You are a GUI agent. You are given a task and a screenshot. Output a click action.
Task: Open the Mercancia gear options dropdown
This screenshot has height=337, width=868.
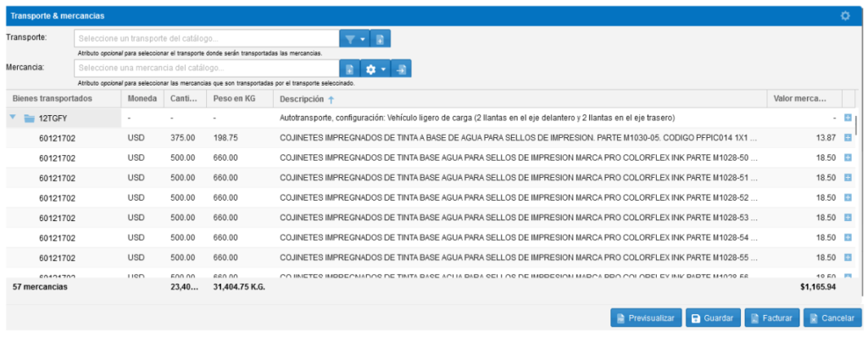coord(376,69)
